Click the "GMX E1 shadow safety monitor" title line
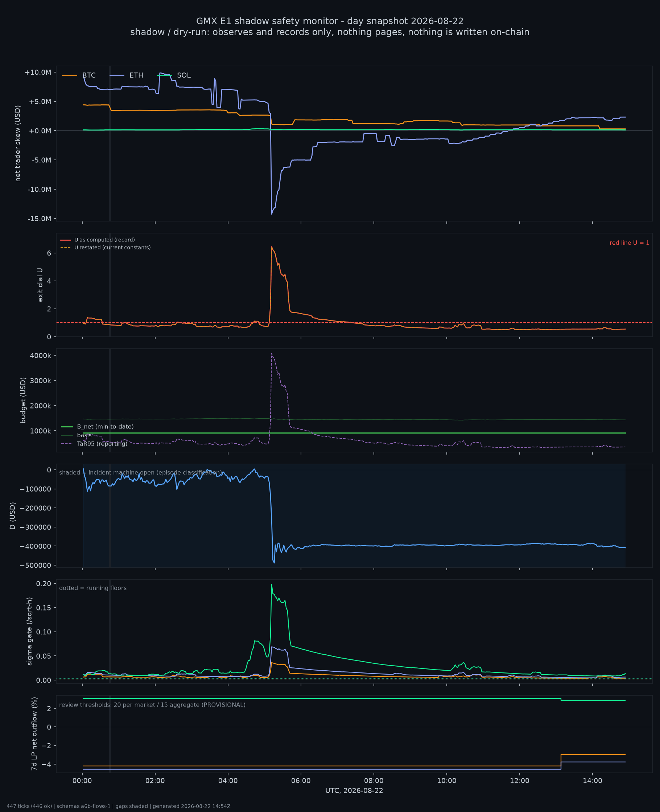Screen dimensions: 660x812 pos(330,21)
